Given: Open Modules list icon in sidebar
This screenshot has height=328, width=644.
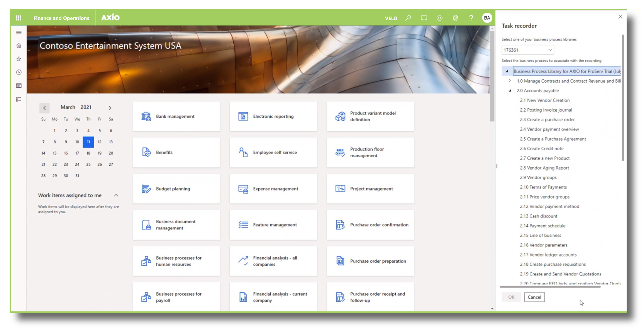Looking at the screenshot, I should point(19,99).
